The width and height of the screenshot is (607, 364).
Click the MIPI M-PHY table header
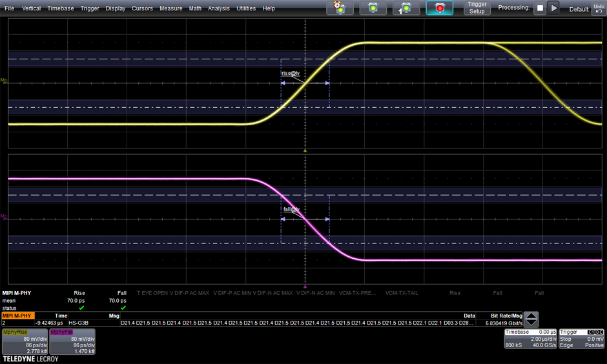click(x=17, y=316)
